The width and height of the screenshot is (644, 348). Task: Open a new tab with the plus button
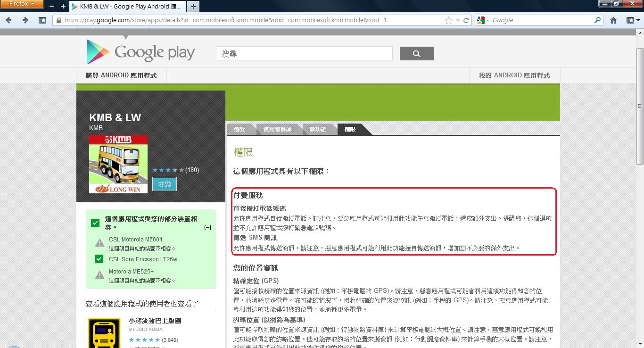coord(193,7)
